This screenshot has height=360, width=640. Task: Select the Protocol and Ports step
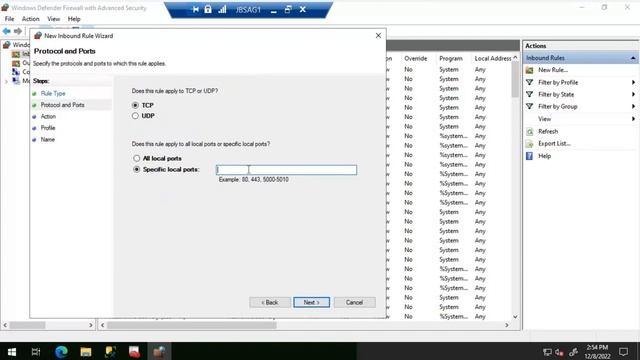62,105
